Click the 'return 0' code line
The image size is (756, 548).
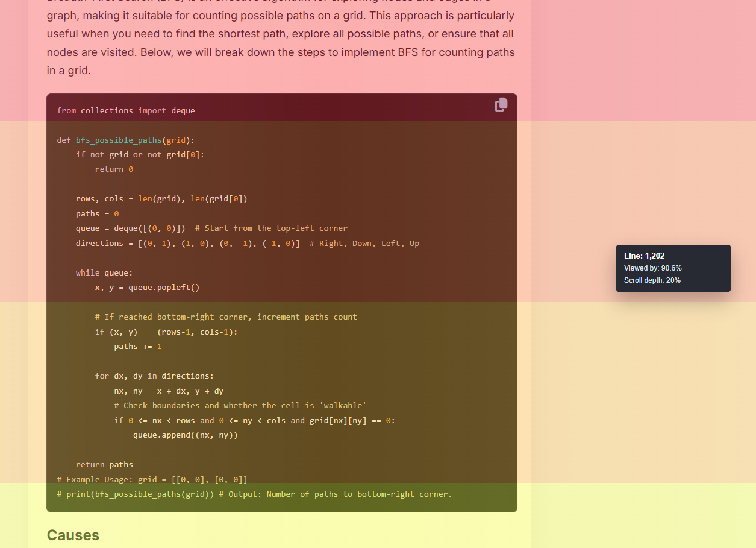coord(114,169)
